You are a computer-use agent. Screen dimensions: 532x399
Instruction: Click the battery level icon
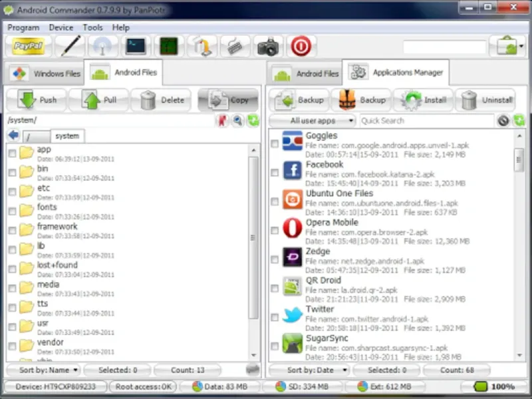(x=480, y=386)
